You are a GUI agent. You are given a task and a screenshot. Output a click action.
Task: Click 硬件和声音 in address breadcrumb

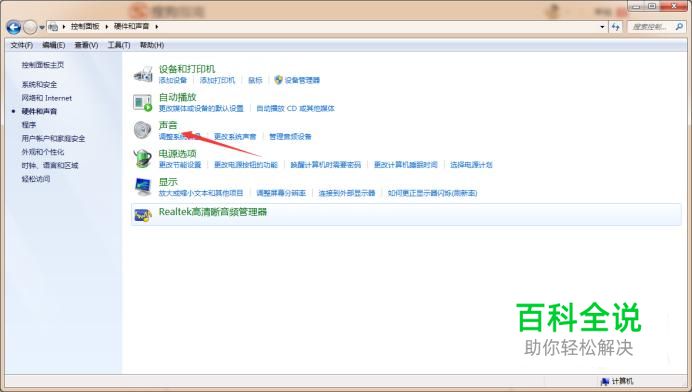tap(132, 26)
